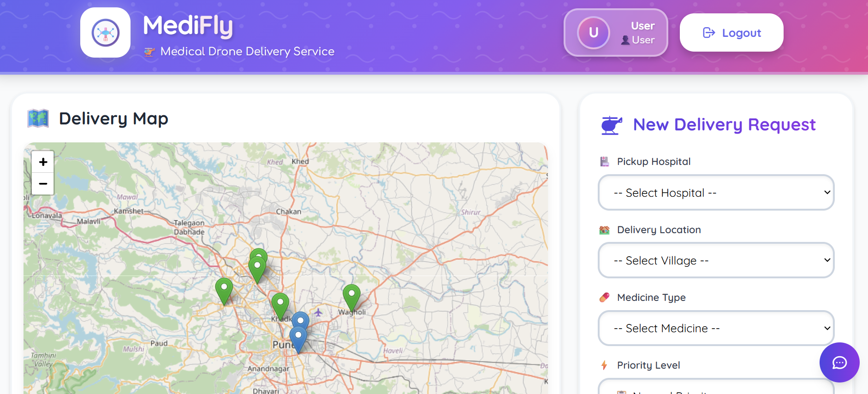The height and width of the screenshot is (394, 868).
Task: Open the User profile badge
Action: click(616, 33)
